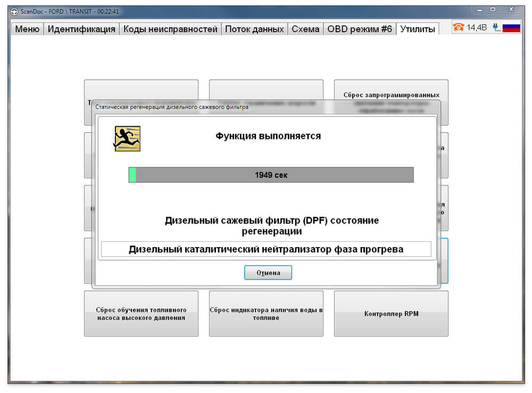Open the Меню tab
The image size is (532, 393).
[x=27, y=29]
